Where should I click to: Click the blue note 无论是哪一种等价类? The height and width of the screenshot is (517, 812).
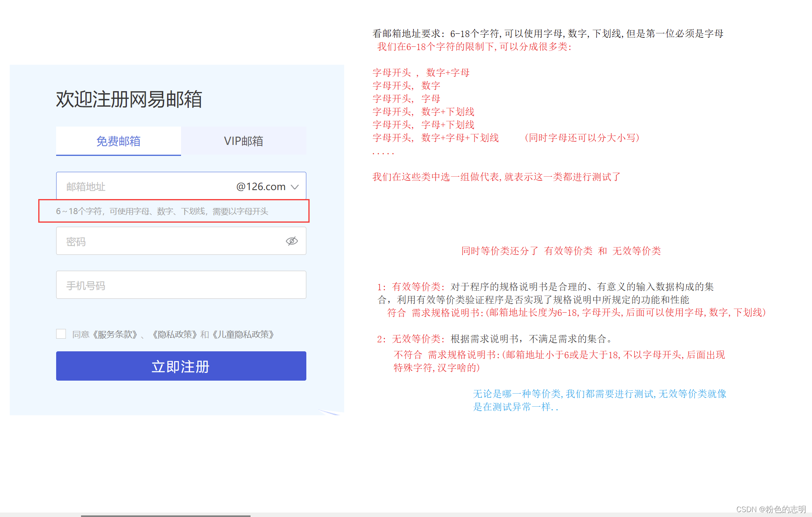tap(600, 400)
